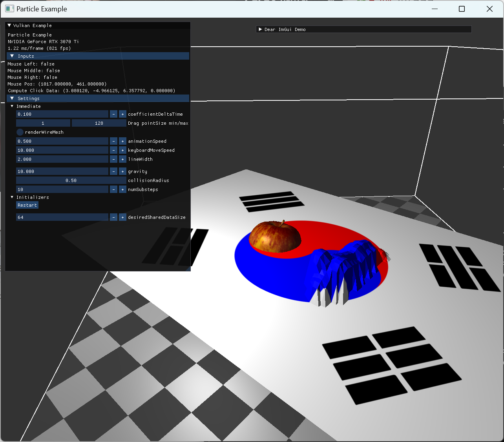504x442 pixels.
Task: Decrease desiredSharedDataSize with the minus button
Action: 113,217
